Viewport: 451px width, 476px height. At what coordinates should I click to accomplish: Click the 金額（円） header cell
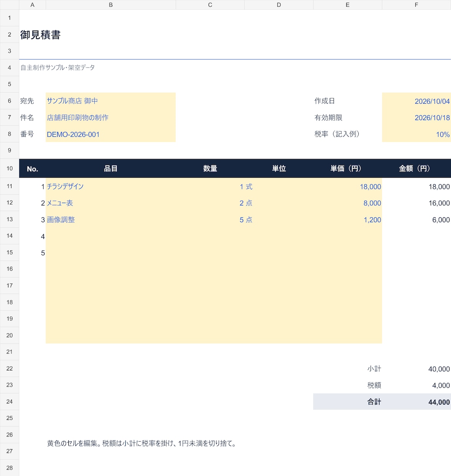pos(416,169)
